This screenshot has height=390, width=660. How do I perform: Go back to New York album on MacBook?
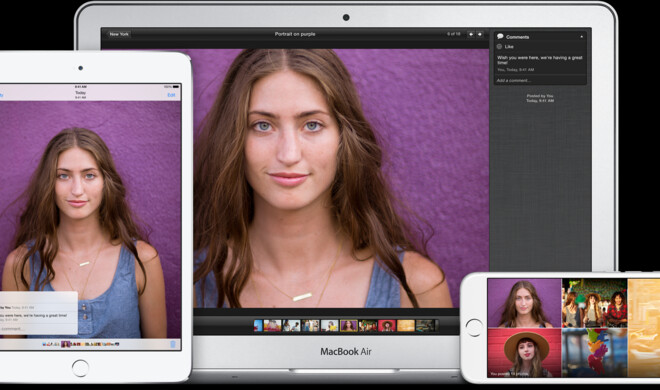tap(119, 34)
